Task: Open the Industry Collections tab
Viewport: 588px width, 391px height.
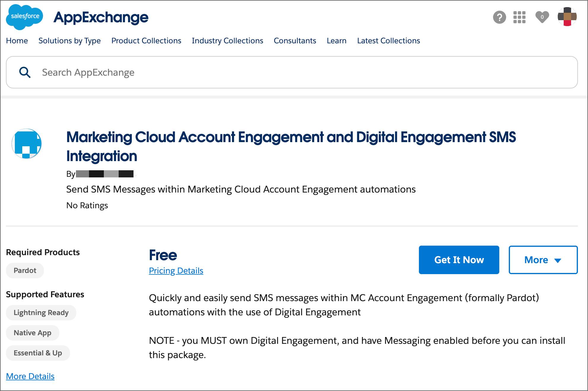Action: point(227,41)
